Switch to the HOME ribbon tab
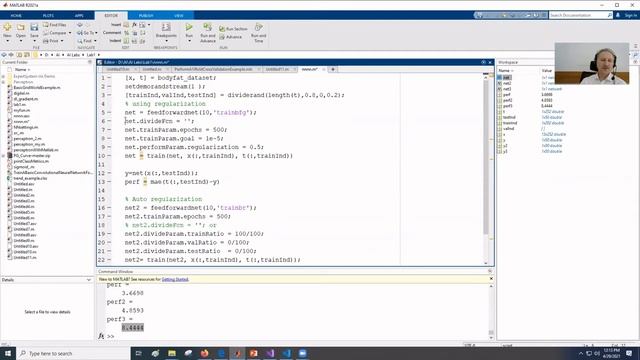Screen dimensions: 640x360 16,16
